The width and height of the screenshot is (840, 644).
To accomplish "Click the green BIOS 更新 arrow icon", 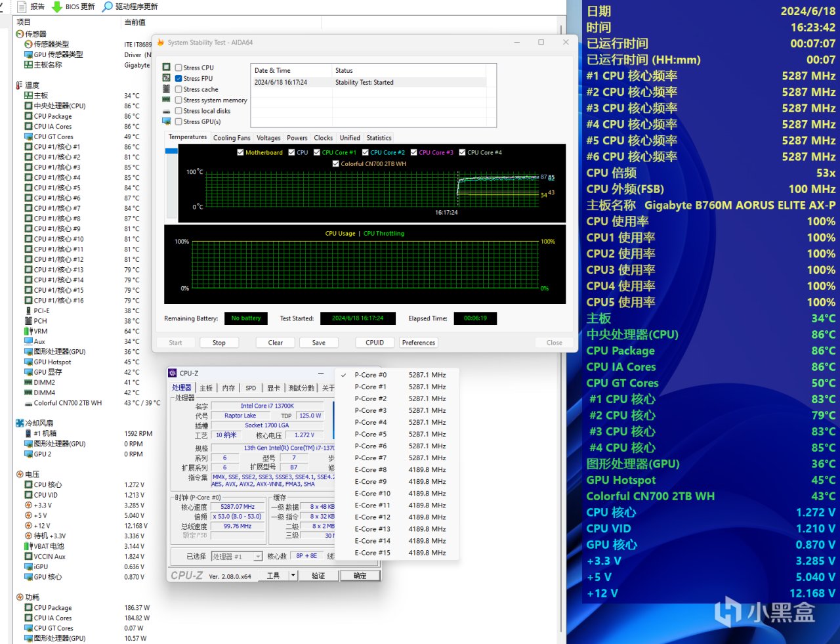I will (x=57, y=7).
